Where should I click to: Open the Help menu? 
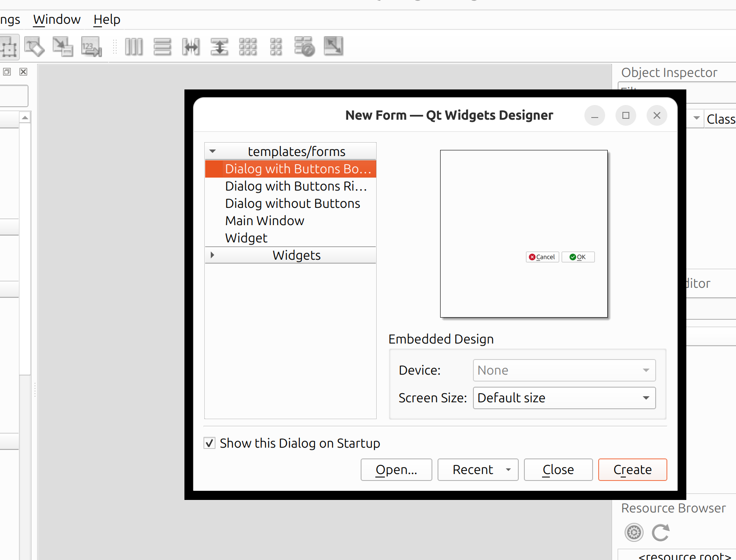(107, 19)
